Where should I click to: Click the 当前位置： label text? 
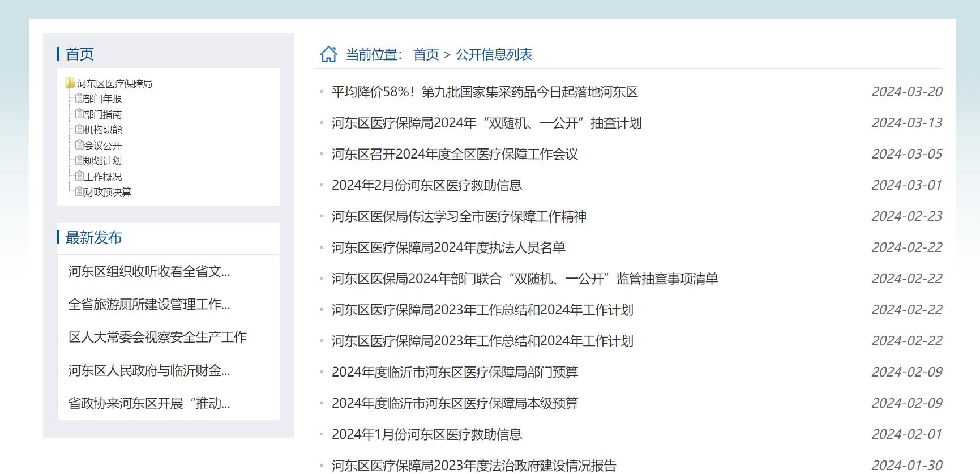pyautogui.click(x=374, y=54)
